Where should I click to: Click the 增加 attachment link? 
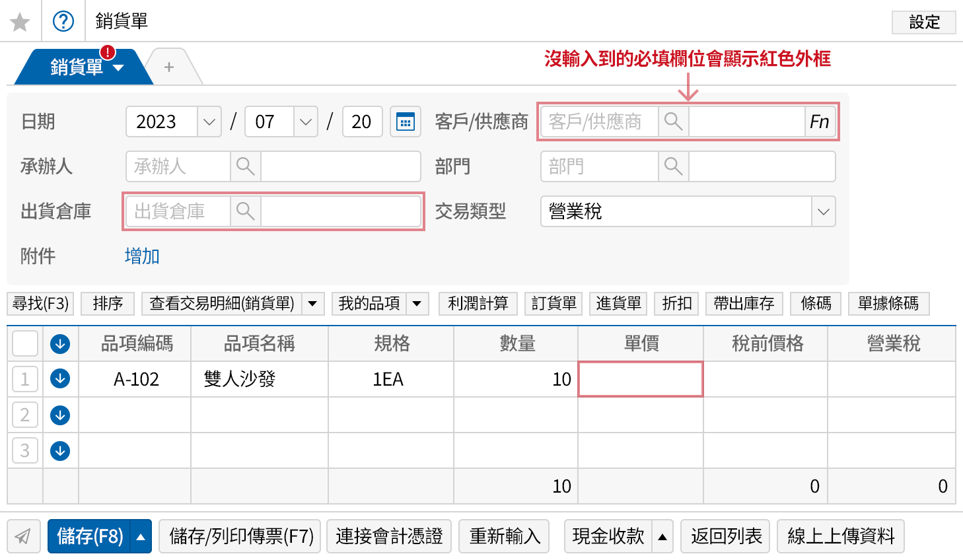pos(141,256)
